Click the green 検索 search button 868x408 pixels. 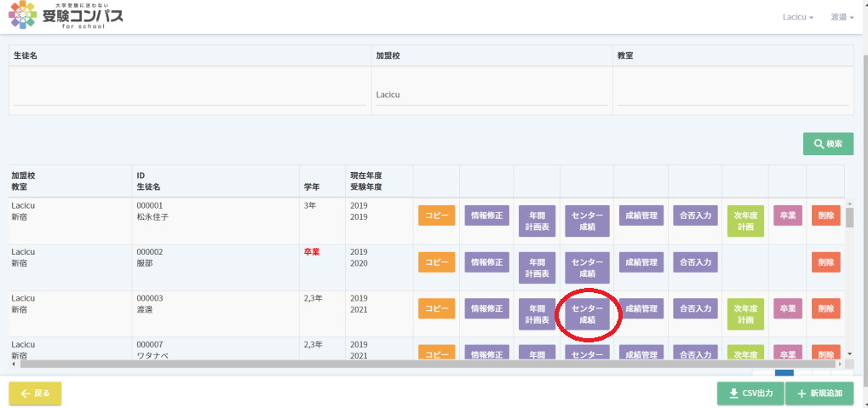click(x=828, y=144)
